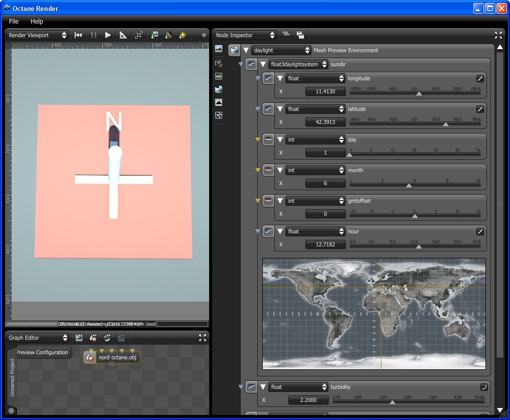Viewport: 510px width, 420px height.
Task: Start rendering with play button
Action: [108, 35]
